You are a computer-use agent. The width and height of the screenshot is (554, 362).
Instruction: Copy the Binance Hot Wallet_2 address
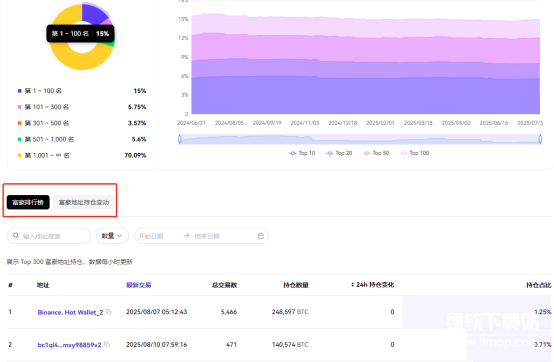[109, 312]
